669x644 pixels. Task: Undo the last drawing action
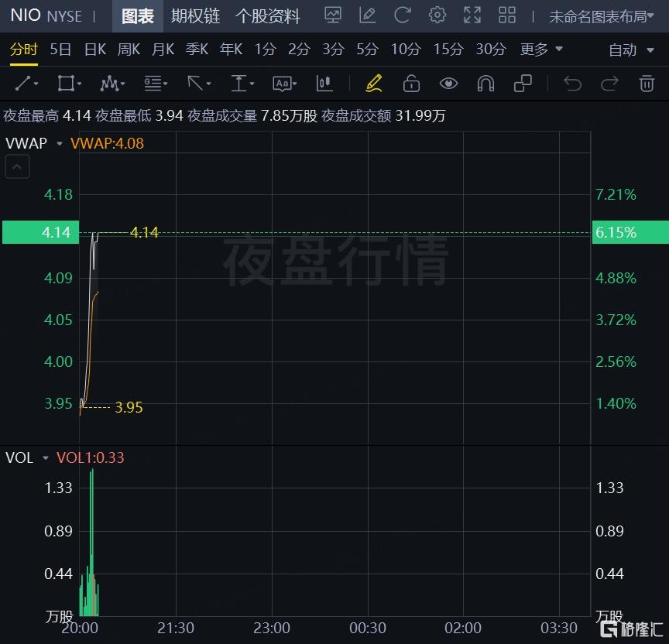[572, 83]
